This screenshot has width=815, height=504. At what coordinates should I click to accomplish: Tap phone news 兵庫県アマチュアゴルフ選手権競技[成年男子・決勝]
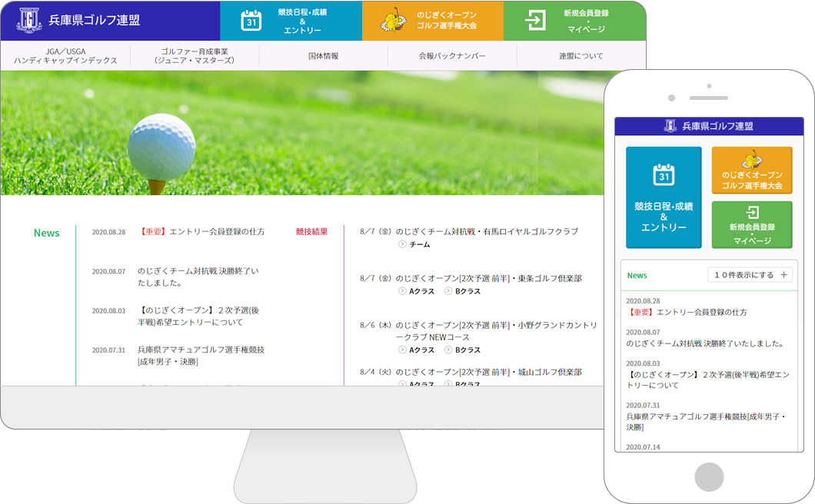pos(707,422)
